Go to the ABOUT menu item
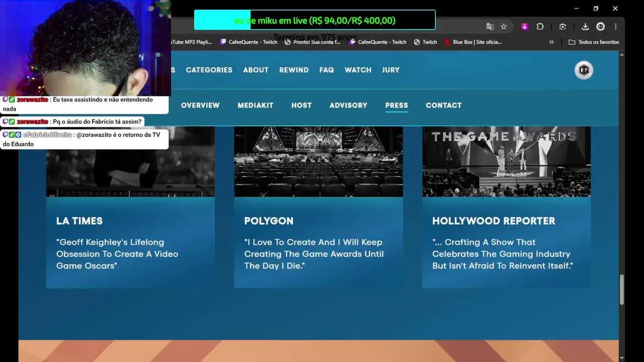This screenshot has width=644, height=362. 256,70
